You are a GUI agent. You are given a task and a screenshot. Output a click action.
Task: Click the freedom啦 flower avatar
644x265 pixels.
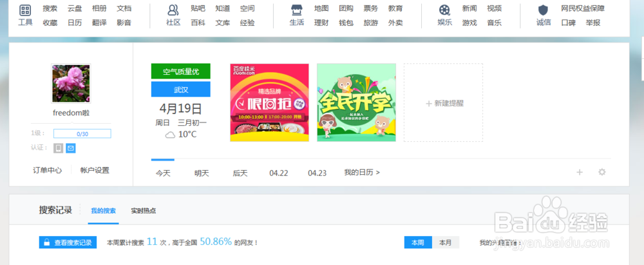(71, 83)
